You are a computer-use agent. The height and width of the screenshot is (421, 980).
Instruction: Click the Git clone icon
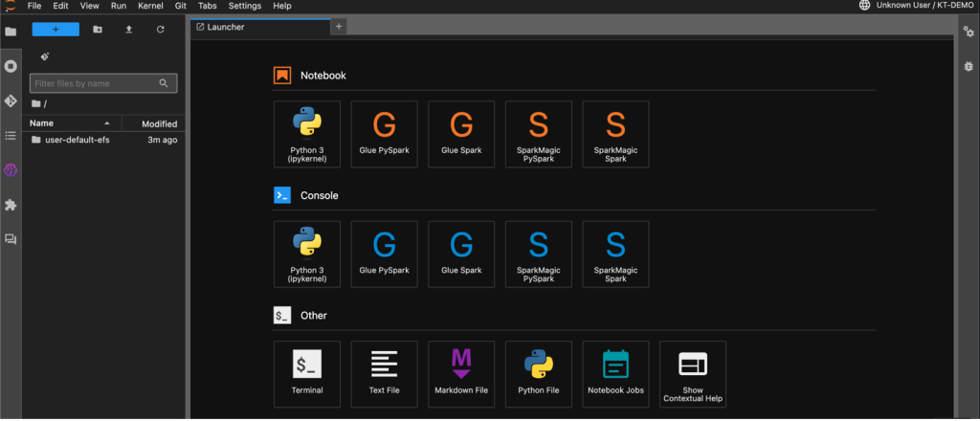(45, 56)
